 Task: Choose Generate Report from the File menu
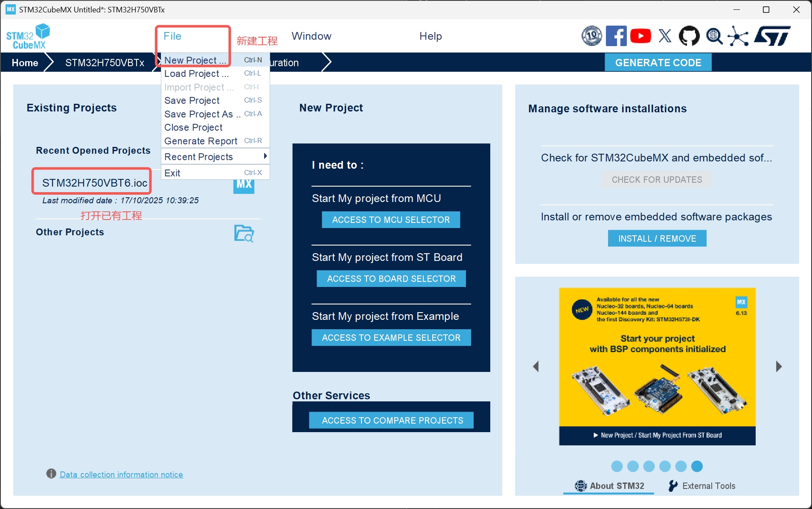(215, 141)
